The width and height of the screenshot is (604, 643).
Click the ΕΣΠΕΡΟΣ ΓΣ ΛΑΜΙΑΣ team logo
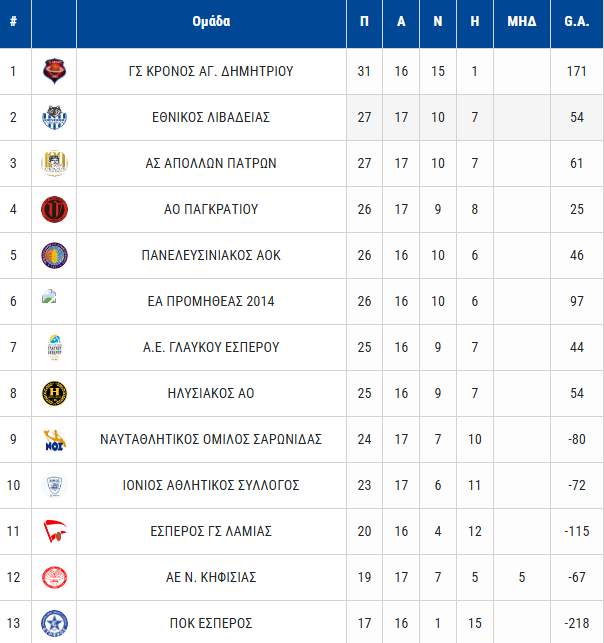coord(54,531)
